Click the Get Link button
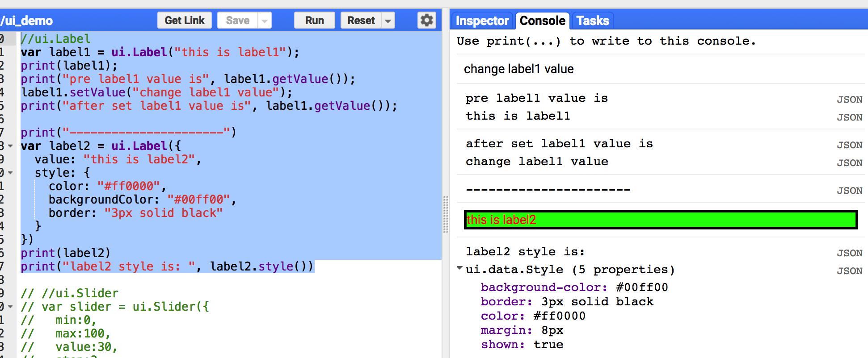 [184, 21]
